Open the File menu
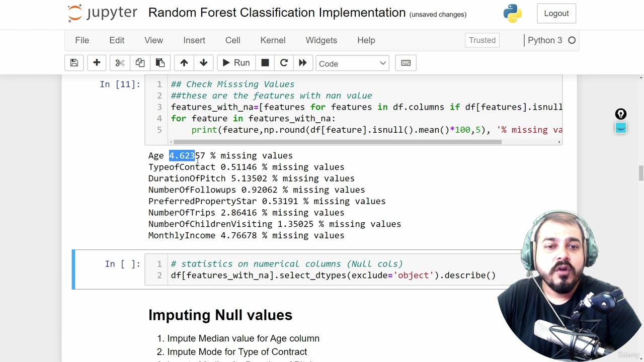 82,40
